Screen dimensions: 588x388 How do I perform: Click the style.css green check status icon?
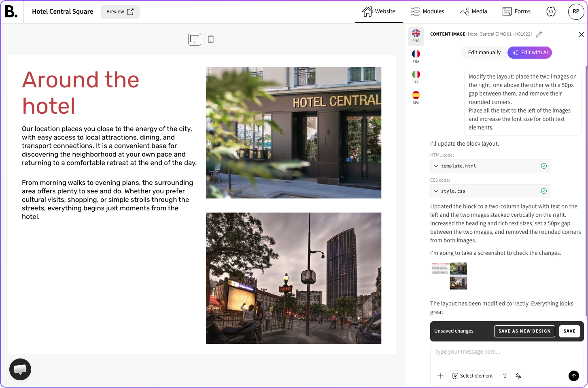coord(544,191)
